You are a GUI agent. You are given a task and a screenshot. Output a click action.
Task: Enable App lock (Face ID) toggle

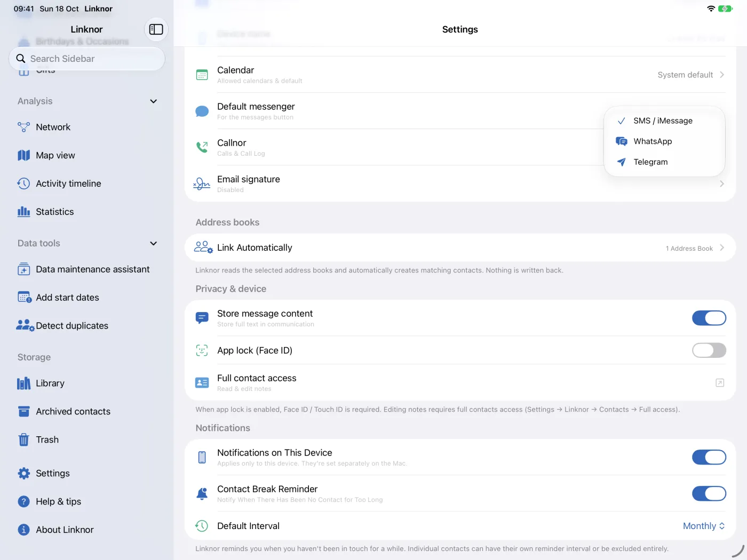[x=709, y=350]
